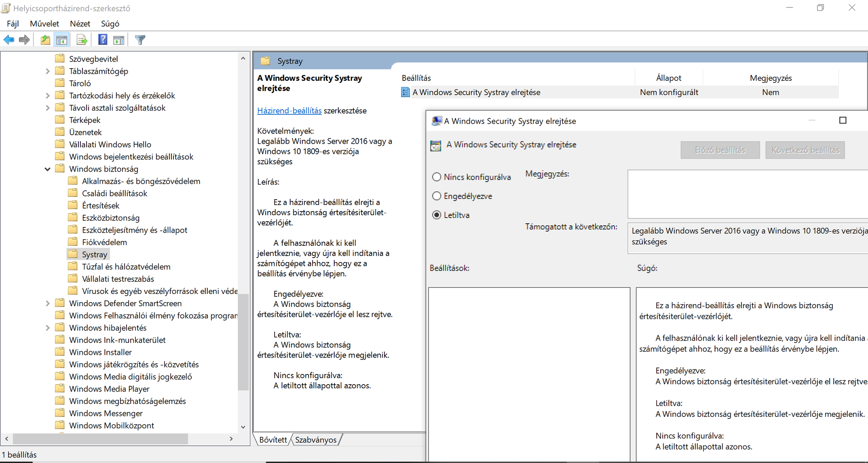Click the tree vertical scrollbar thumb
Image resolution: width=868 pixels, height=463 pixels.
243,342
